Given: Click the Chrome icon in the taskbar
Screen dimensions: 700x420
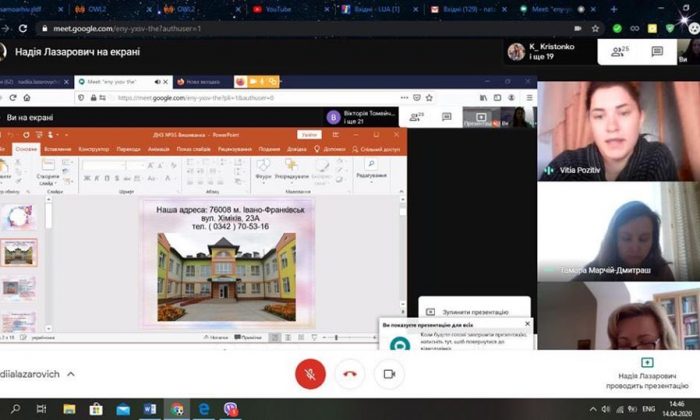Looking at the screenshot, I should pyautogui.click(x=177, y=409).
